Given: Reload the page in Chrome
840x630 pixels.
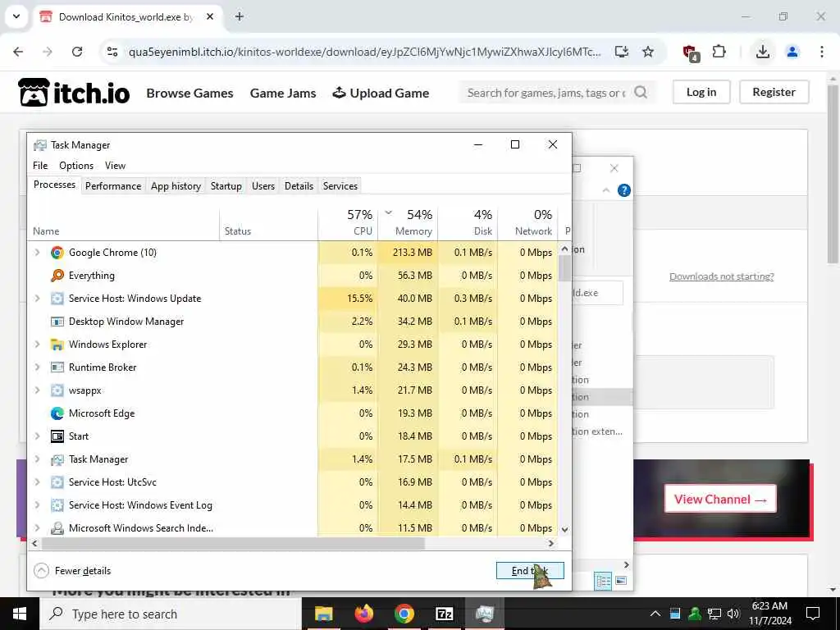Looking at the screenshot, I should coord(77,52).
